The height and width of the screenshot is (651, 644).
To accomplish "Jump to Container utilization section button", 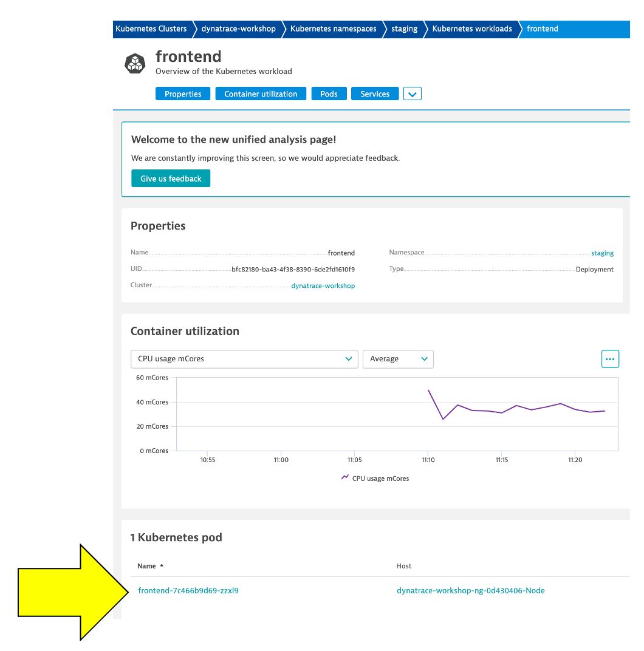I will pos(261,94).
